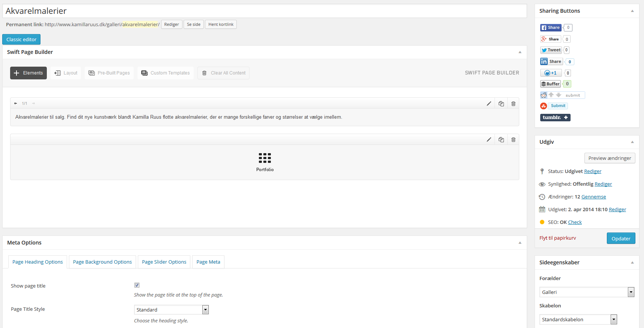Shrink the text block width with left arrow
Image resolution: width=644 pixels, height=328 pixels.
(x=15, y=103)
